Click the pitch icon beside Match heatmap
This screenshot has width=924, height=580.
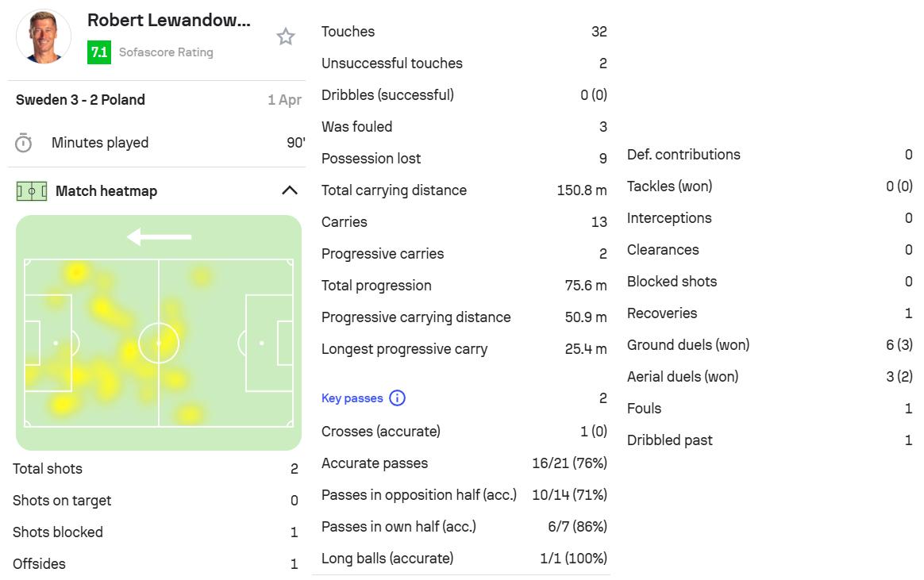(x=32, y=191)
